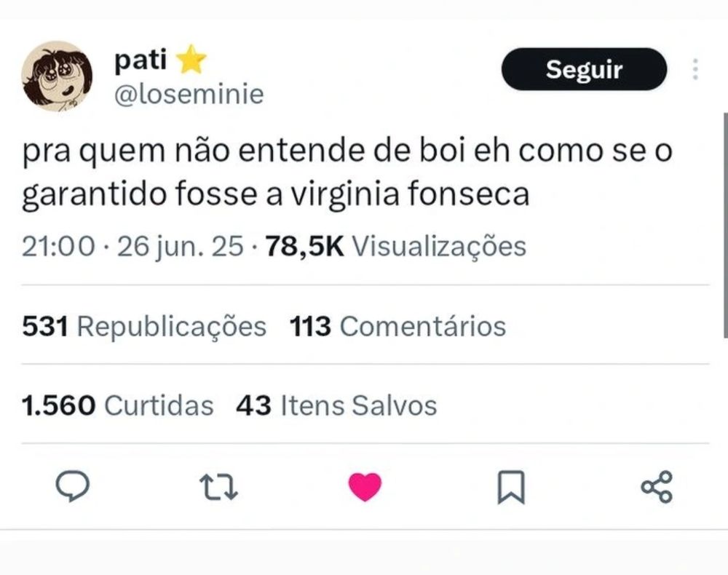This screenshot has width=728, height=575.
Task: Open the three-dot more options menu
Action: click(x=695, y=69)
